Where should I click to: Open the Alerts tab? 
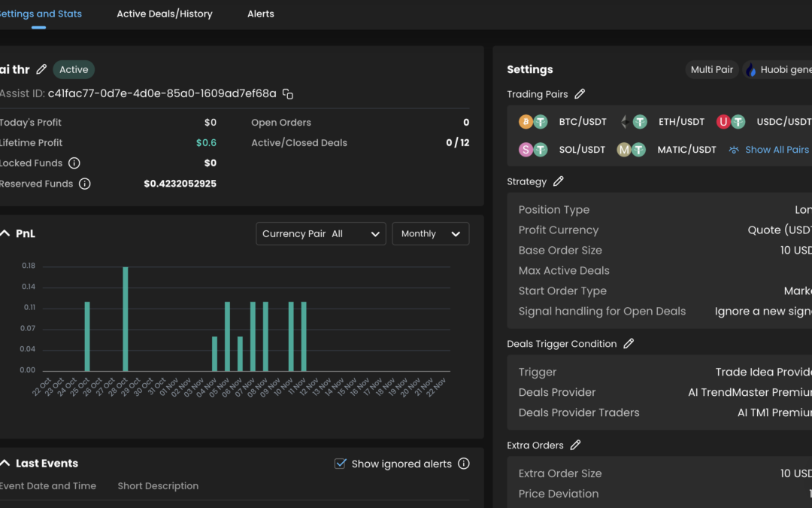tap(261, 14)
